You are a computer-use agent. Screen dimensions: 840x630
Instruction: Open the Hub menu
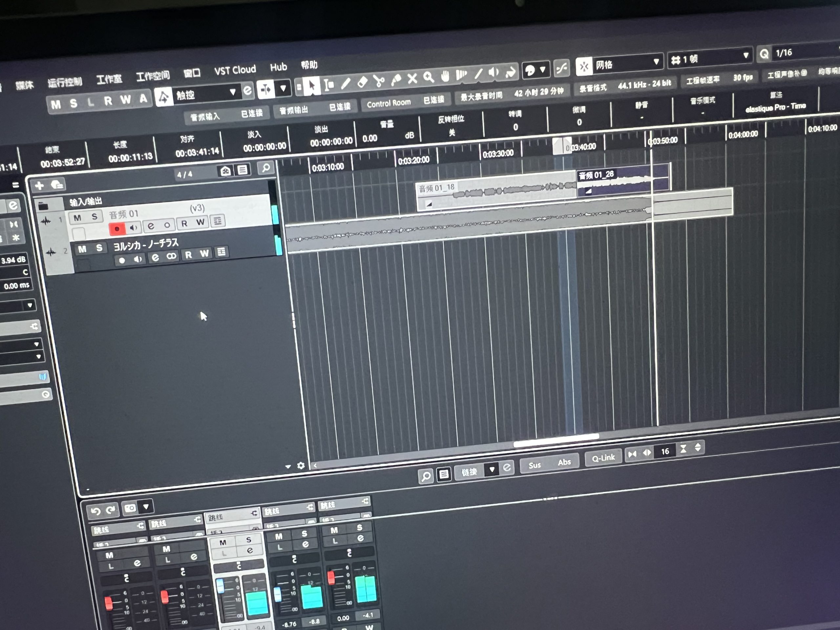(278, 67)
